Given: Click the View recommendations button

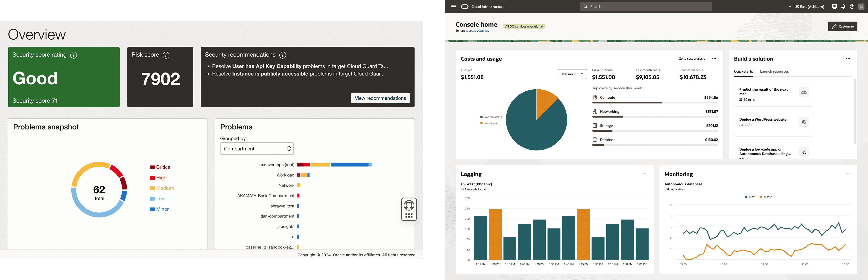Looking at the screenshot, I should (x=380, y=98).
